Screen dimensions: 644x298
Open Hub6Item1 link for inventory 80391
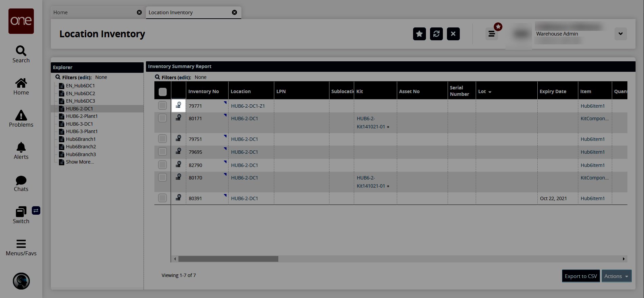(x=593, y=198)
